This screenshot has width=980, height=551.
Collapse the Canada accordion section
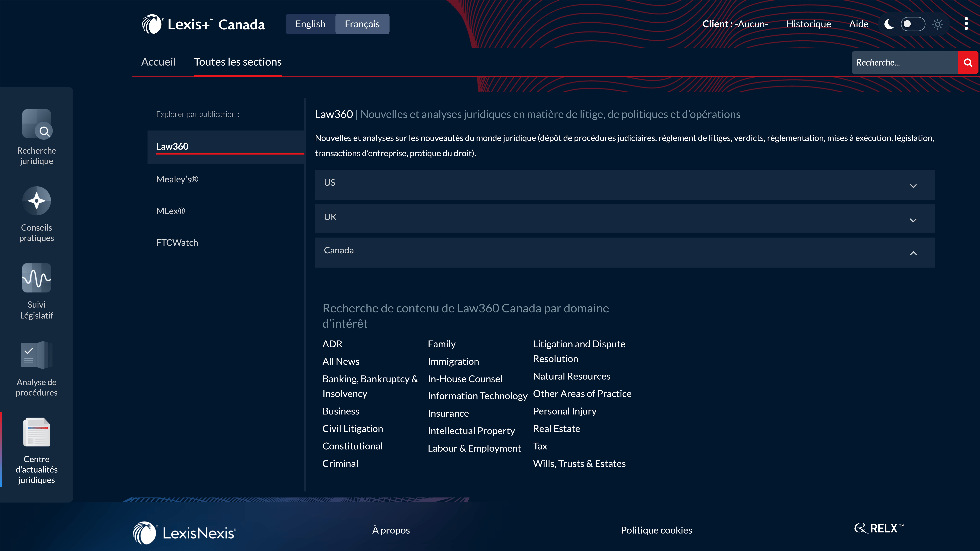[625, 253]
